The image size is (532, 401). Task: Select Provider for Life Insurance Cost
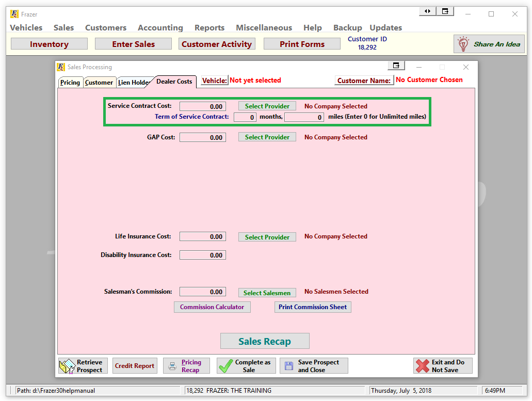click(267, 237)
